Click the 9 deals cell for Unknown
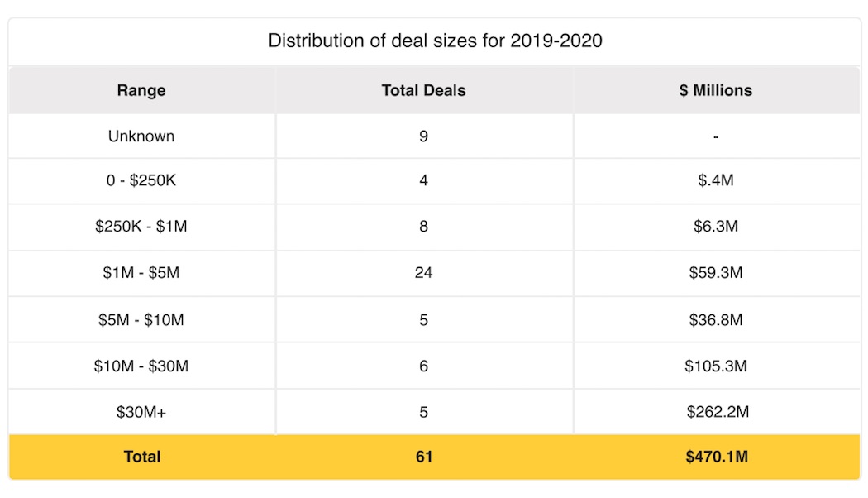This screenshot has height=498, width=868. pyautogui.click(x=423, y=136)
